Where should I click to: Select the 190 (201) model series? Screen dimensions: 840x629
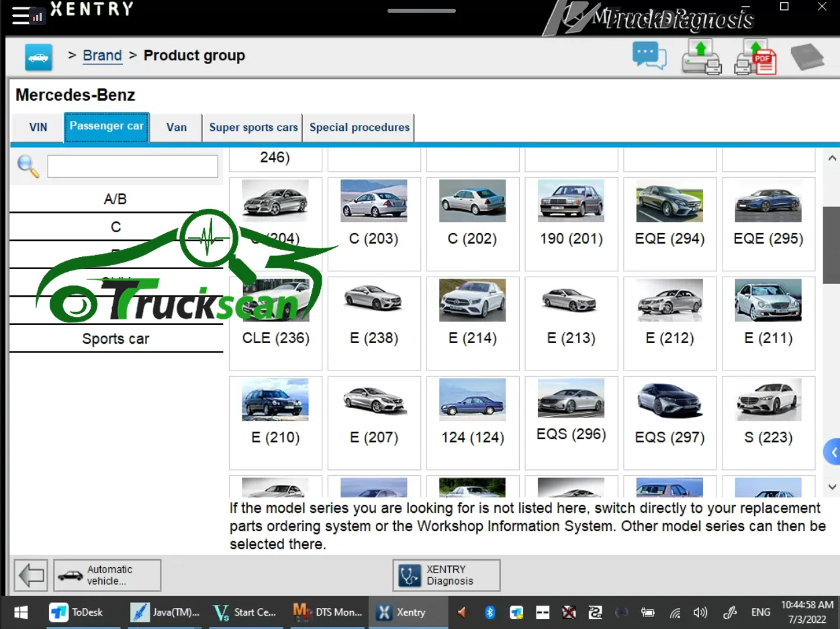click(x=571, y=224)
